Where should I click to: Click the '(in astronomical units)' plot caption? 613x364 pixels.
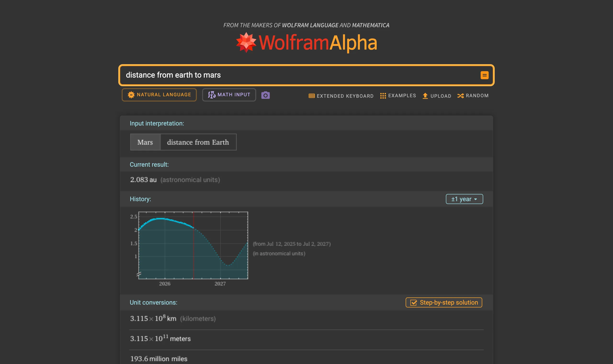(x=279, y=253)
